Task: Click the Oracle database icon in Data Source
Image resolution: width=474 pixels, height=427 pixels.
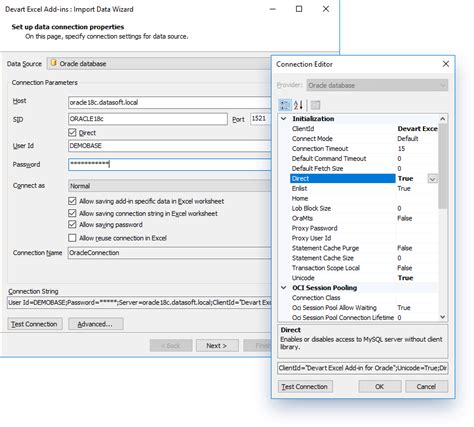Action: (x=53, y=63)
